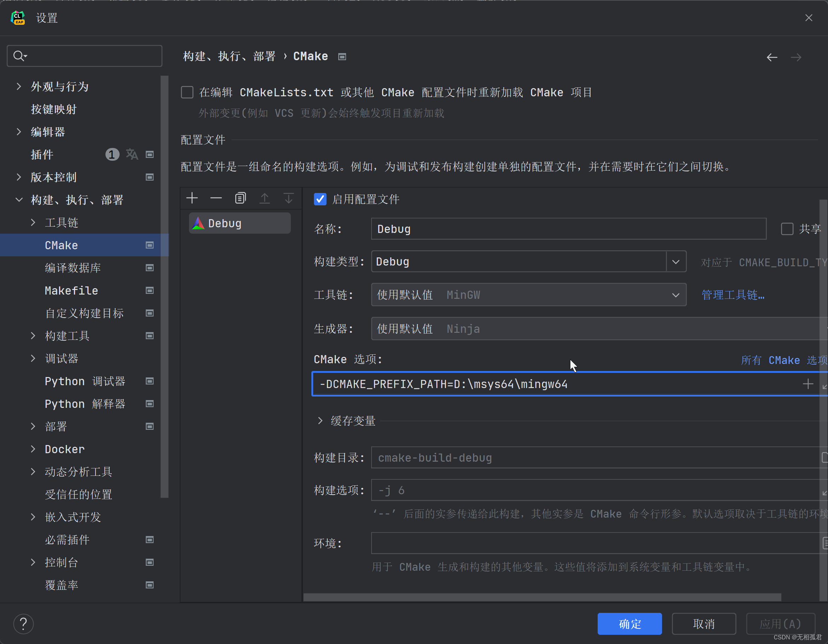Click the search magnifier icon

[18, 56]
